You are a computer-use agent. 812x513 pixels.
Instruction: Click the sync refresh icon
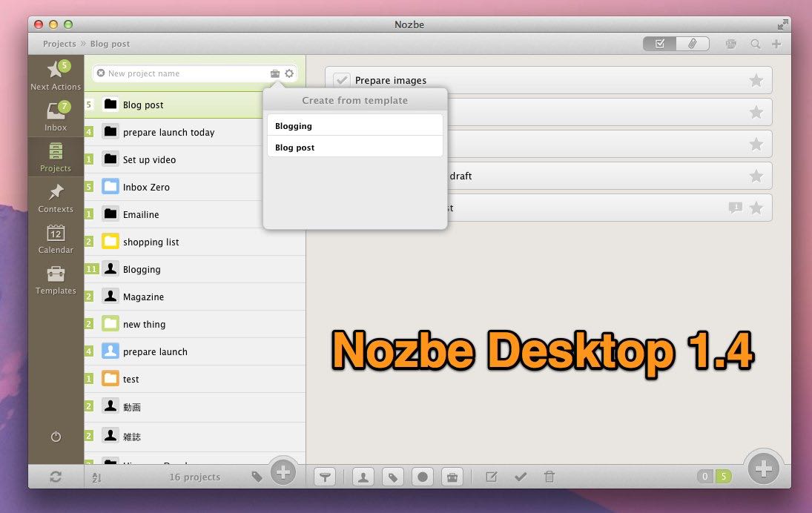[56, 477]
